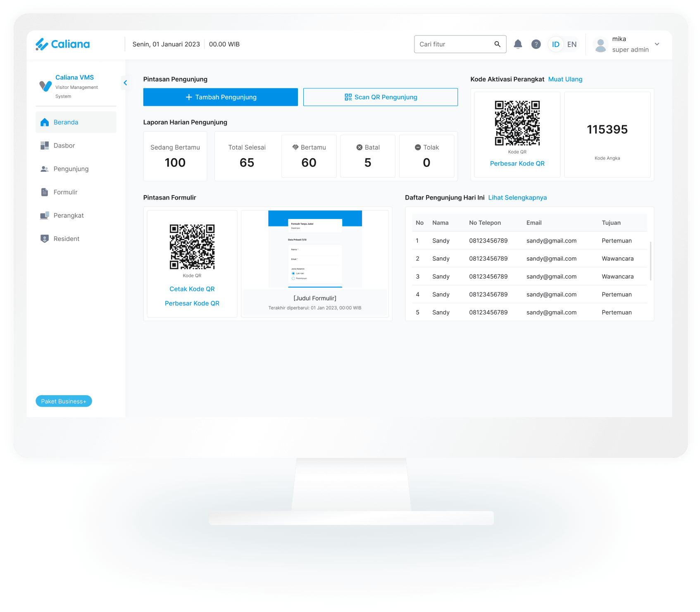The height and width of the screenshot is (612, 700).
Task: Open Resident menu item
Action: point(76,239)
